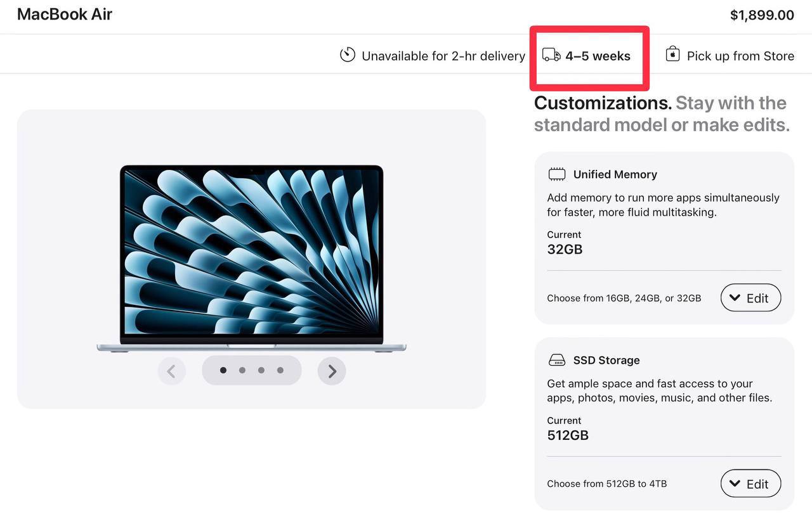Select the third gallery dot
The height and width of the screenshot is (521, 812).
coord(261,370)
